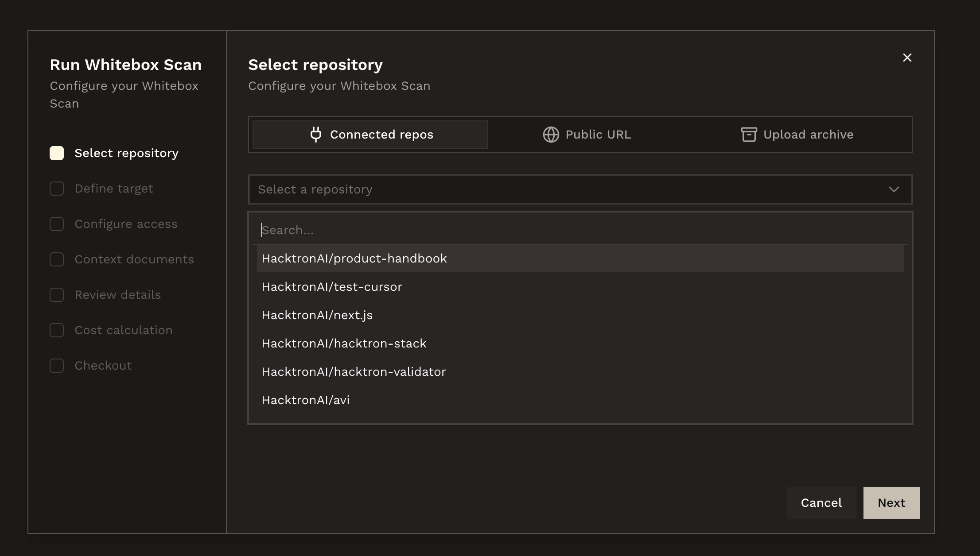Pick the HacktronAI/avi repository
The height and width of the screenshot is (556, 980).
[580, 400]
